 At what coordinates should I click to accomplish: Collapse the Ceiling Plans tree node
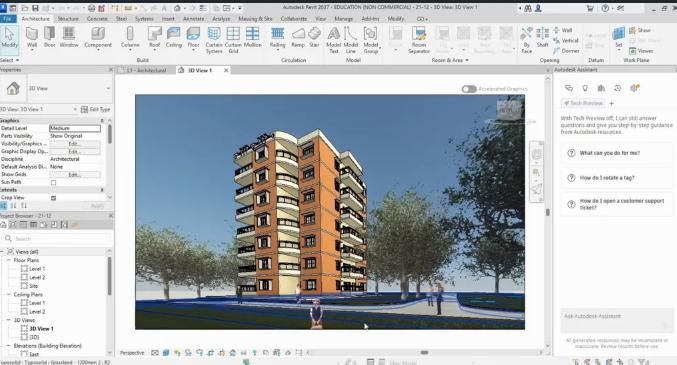point(8,295)
